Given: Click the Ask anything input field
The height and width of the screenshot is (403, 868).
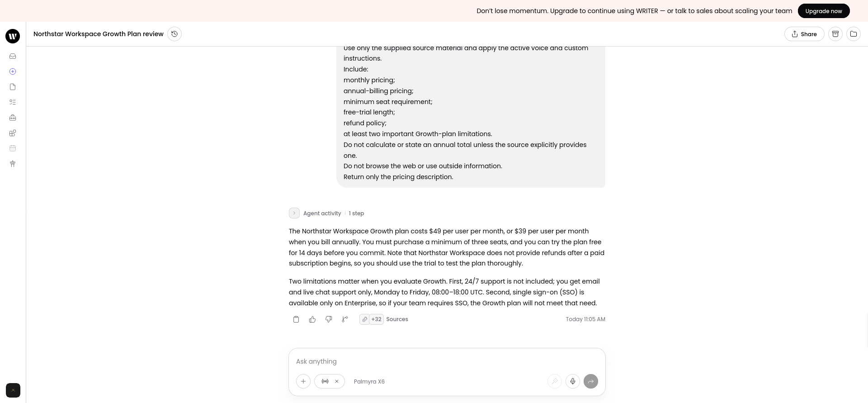Looking at the screenshot, I should 447,361.
